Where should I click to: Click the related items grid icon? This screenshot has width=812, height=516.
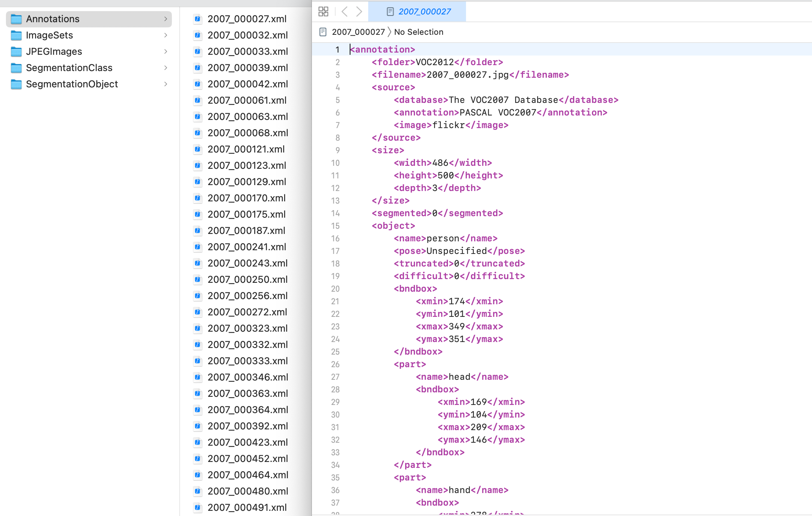click(x=323, y=11)
